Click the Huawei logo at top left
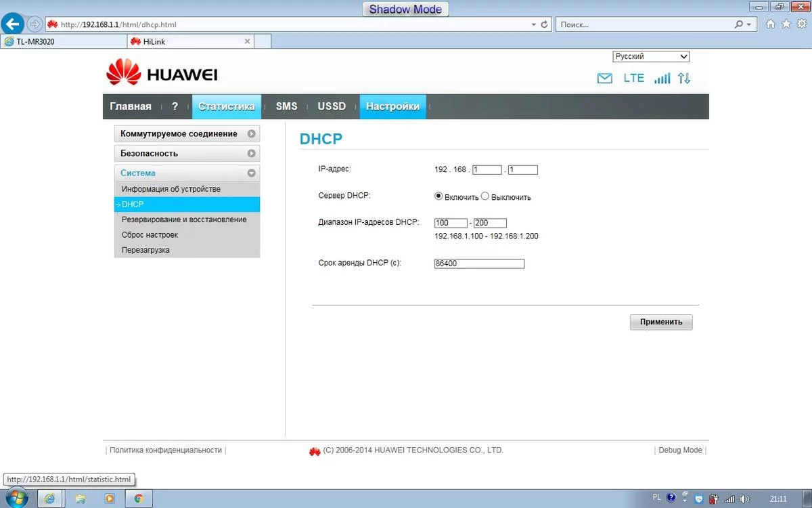812x508 pixels. click(x=162, y=73)
